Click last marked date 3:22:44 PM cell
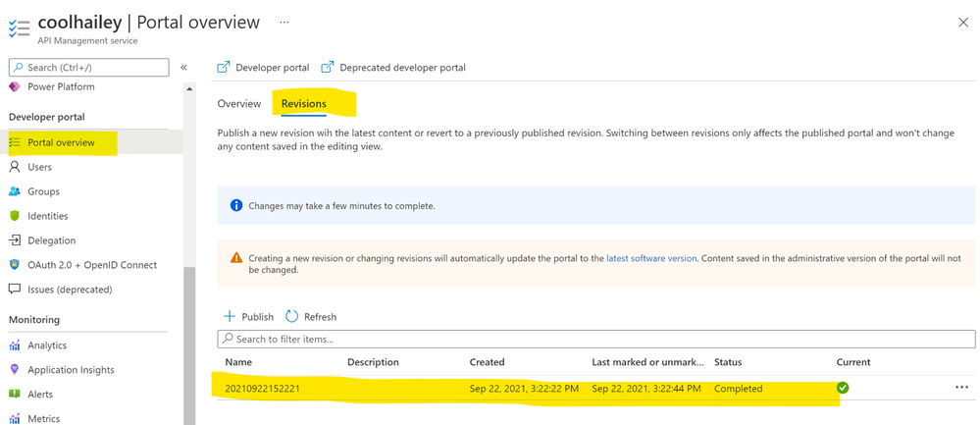The width and height of the screenshot is (980, 425). tap(646, 388)
